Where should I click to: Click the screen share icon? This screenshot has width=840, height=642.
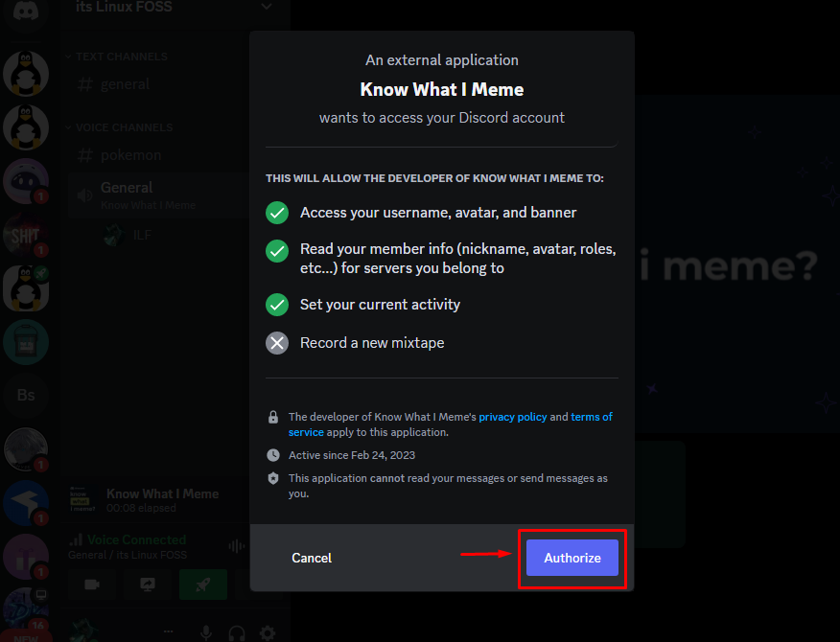148,585
